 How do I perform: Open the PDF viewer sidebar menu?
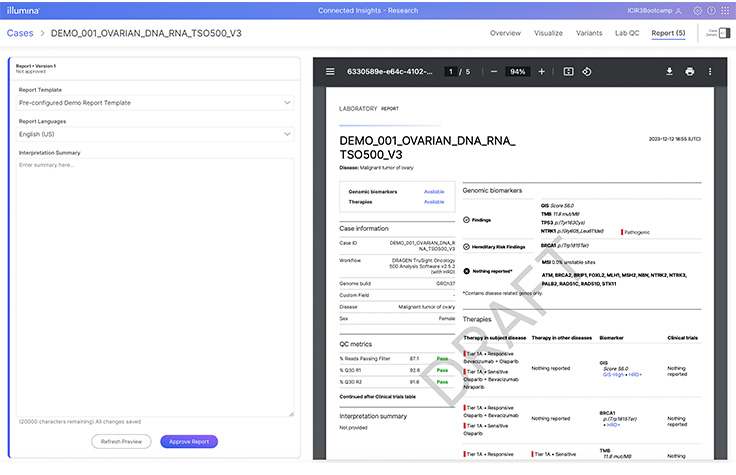tap(329, 72)
